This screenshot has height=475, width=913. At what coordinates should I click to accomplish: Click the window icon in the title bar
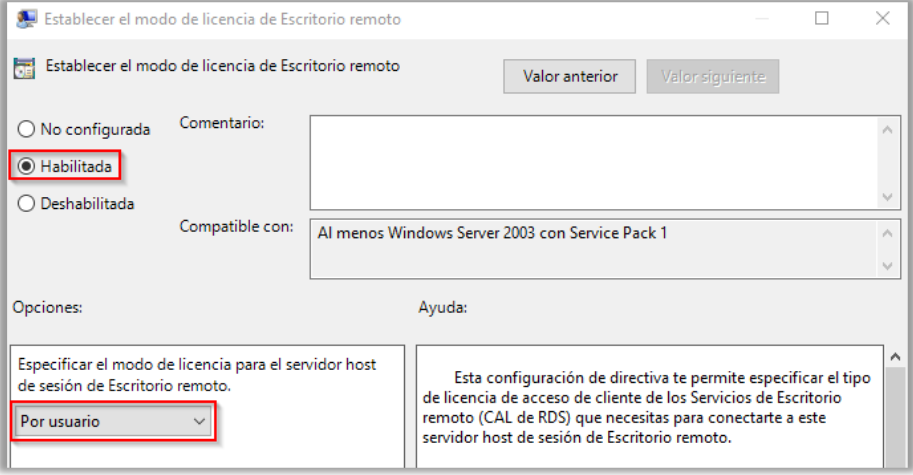pyautogui.click(x=24, y=18)
